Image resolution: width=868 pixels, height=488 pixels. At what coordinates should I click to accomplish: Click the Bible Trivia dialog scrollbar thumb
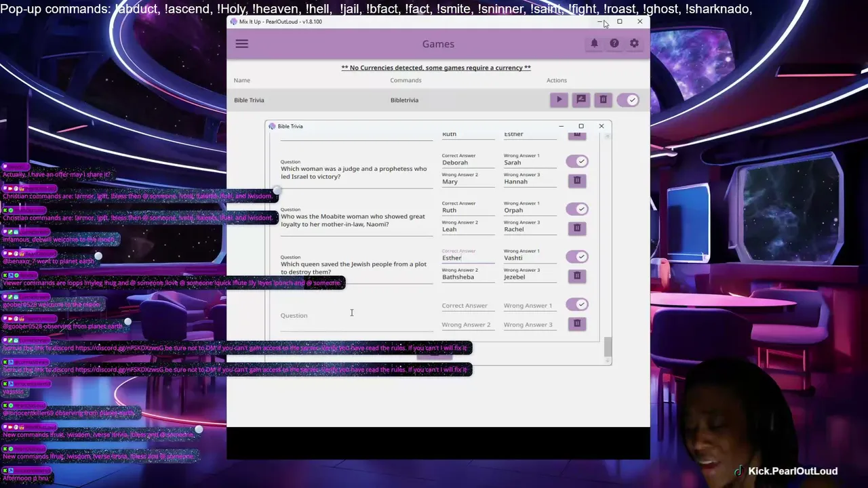pos(608,346)
